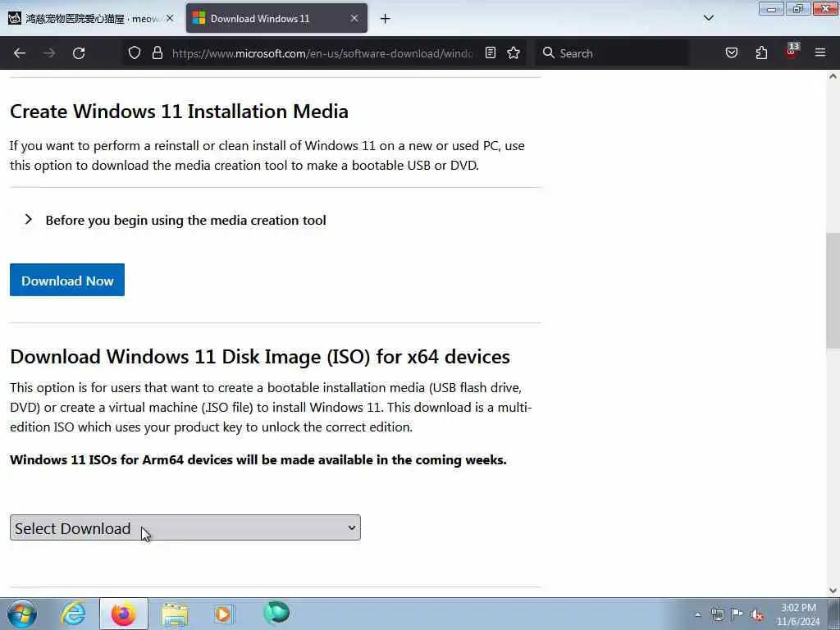Open the Select Download dropdown

click(x=185, y=527)
